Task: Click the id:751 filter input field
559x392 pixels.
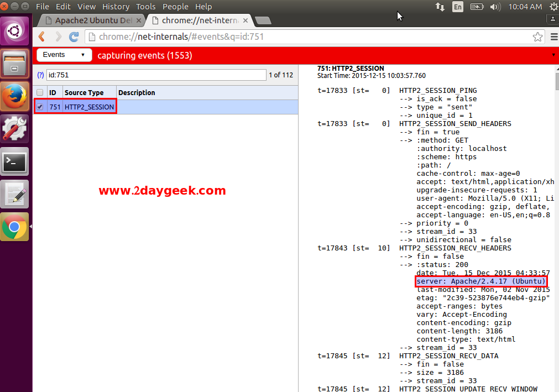Action: click(x=156, y=75)
